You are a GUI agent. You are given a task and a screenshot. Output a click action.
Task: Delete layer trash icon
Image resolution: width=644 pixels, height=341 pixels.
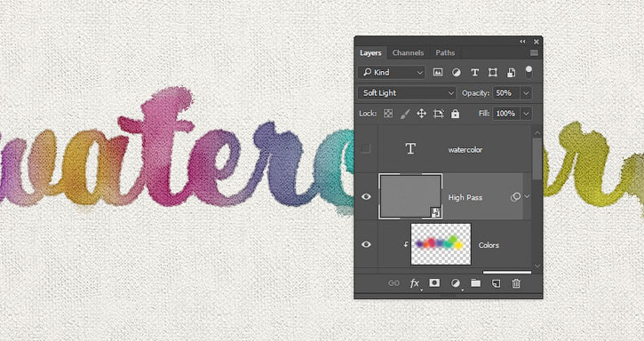pyautogui.click(x=516, y=283)
